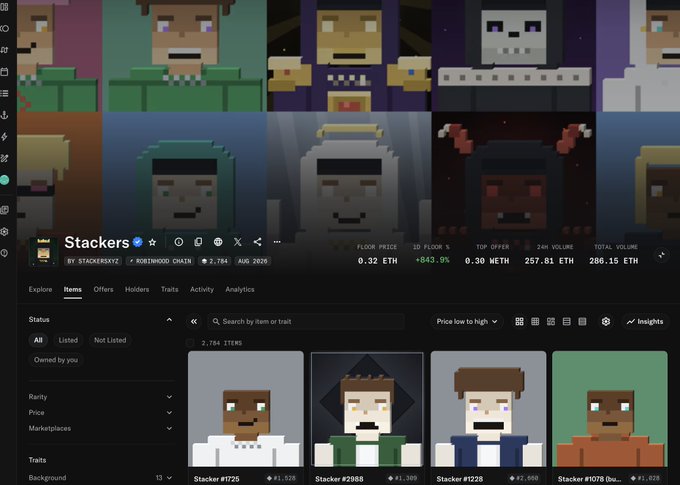Open the Stacker #1078 item card
Image resolution: width=680 pixels, height=485 pixels.
610,418
